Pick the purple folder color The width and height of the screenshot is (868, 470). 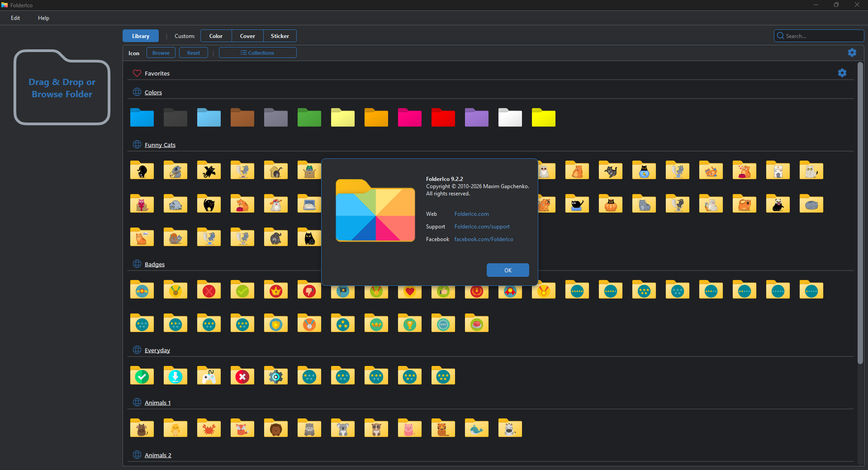point(477,118)
